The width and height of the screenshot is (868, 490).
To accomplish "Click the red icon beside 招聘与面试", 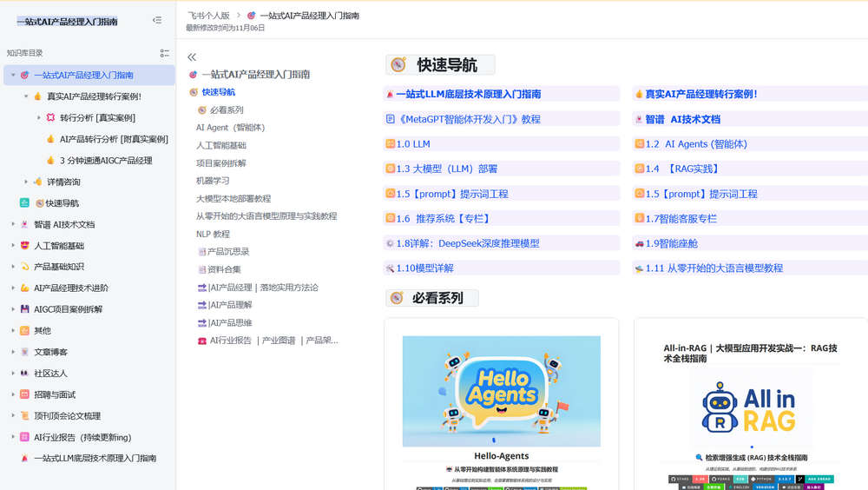I will point(24,394).
